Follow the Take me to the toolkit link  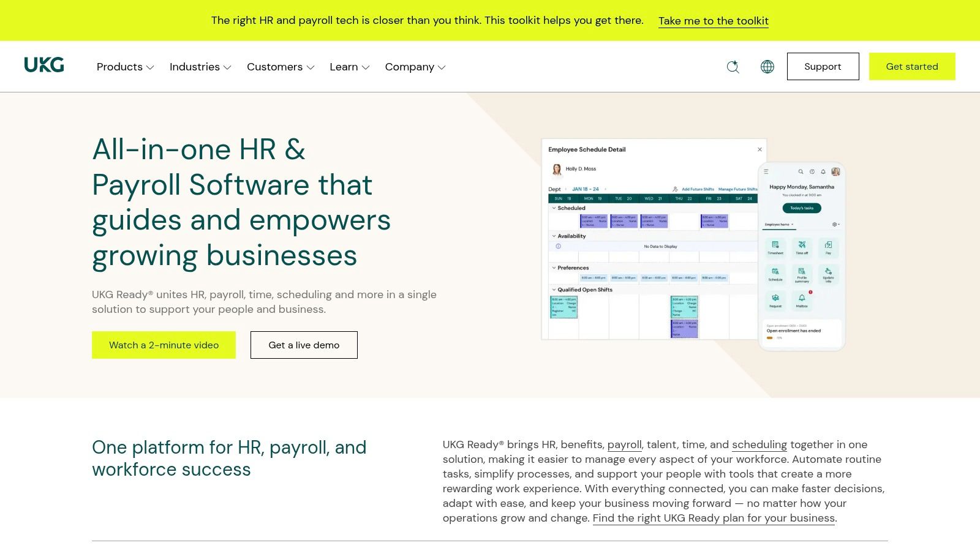[714, 21]
